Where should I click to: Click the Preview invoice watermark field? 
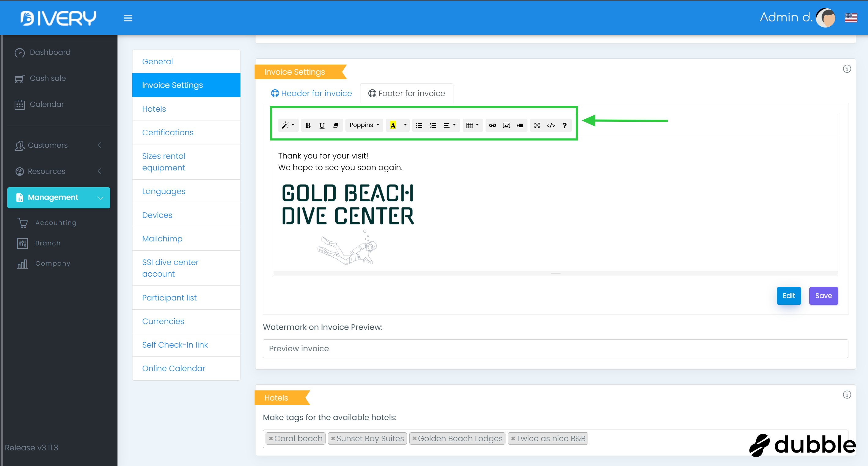coord(555,349)
